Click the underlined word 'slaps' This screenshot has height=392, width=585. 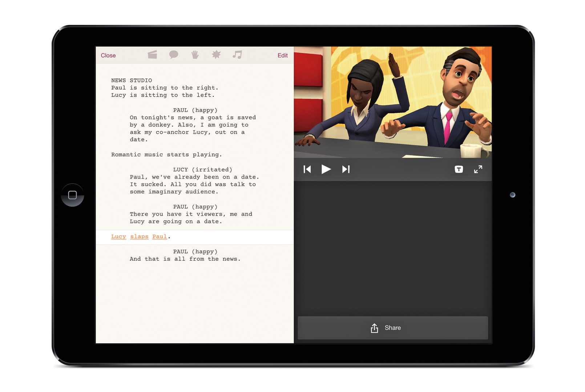(139, 237)
